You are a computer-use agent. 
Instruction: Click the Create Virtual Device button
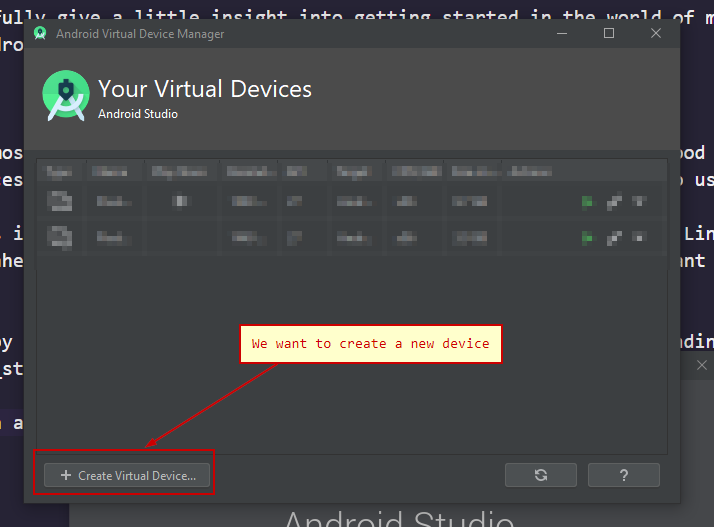pos(127,476)
